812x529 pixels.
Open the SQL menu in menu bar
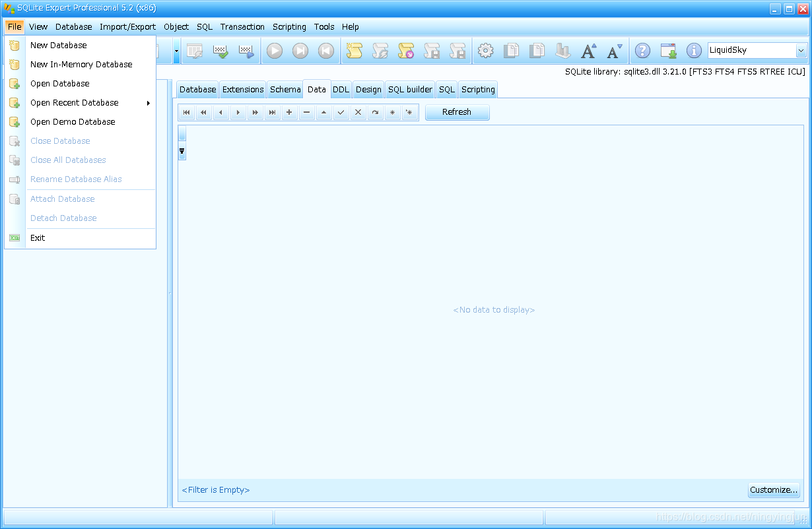click(205, 27)
